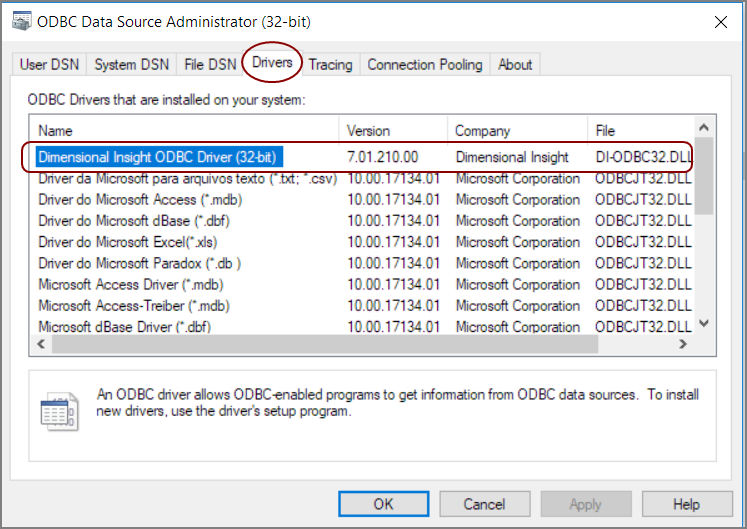Click the ODBC Administrator title bar icon
Viewport: 747px width, 529px height.
tap(21, 21)
